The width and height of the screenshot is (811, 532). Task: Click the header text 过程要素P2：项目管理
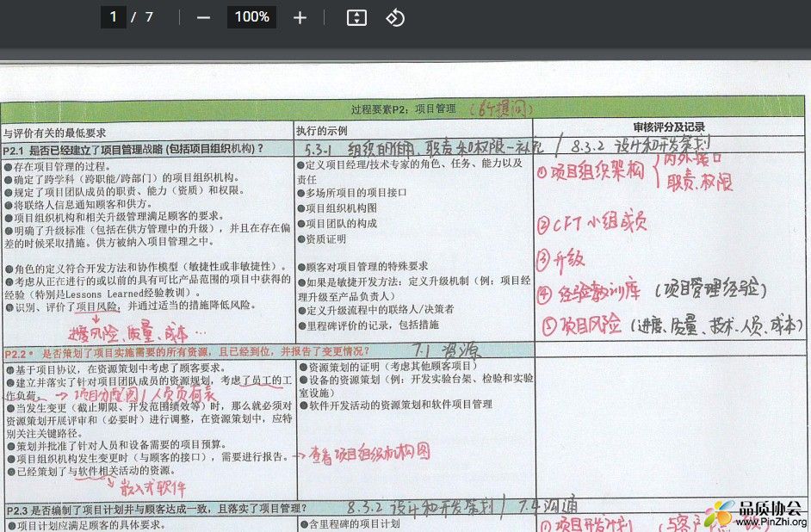tap(404, 109)
